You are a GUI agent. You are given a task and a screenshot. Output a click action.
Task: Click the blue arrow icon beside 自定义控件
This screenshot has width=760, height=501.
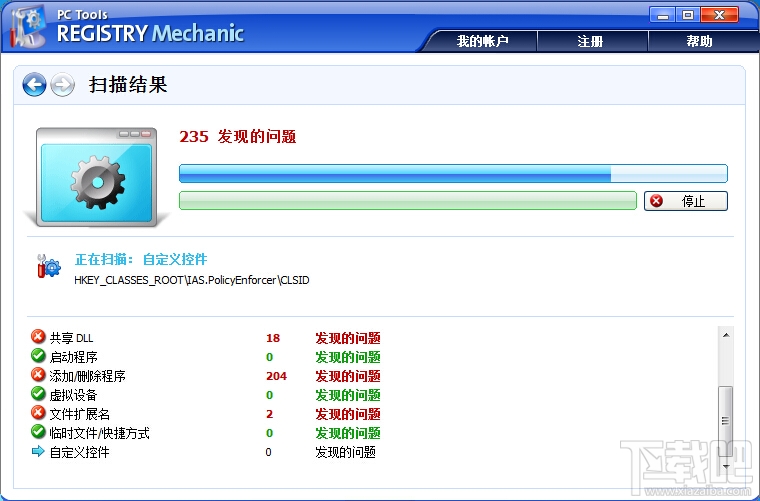click(38, 452)
